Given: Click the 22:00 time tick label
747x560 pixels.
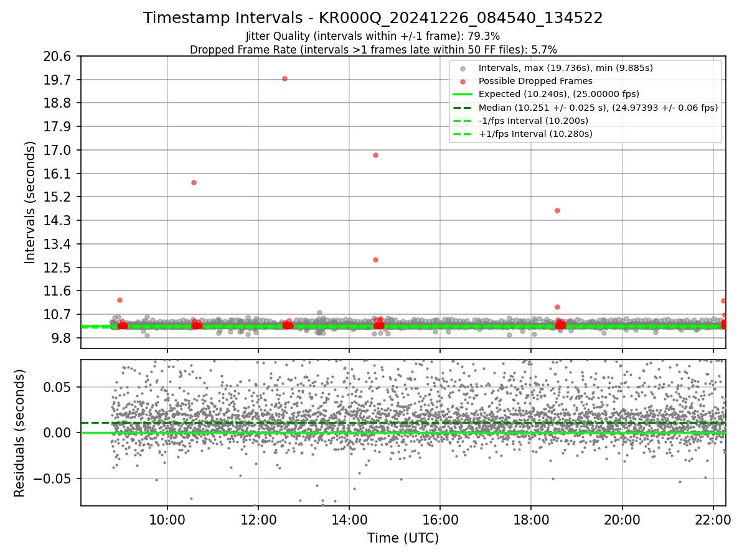Looking at the screenshot, I should pyautogui.click(x=713, y=520).
